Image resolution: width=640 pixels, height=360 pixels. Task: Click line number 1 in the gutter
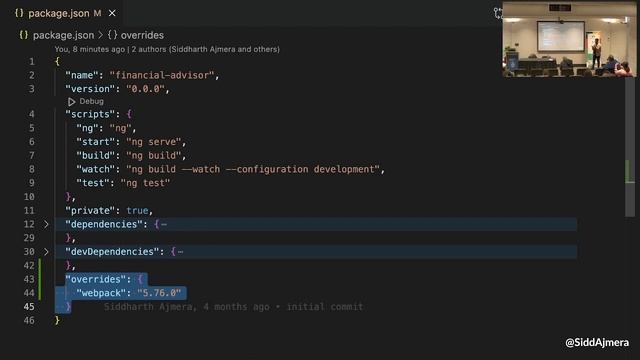click(x=32, y=62)
